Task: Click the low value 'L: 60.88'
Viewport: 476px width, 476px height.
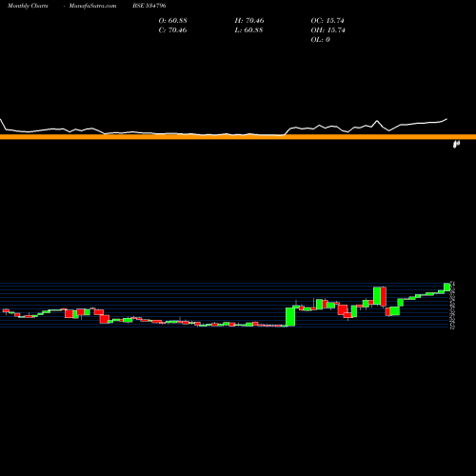Action: coord(248,30)
